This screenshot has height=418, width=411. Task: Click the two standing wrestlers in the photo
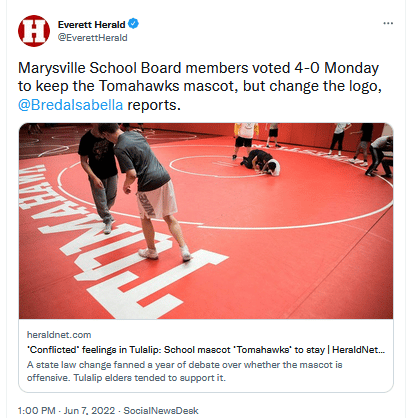click(133, 190)
